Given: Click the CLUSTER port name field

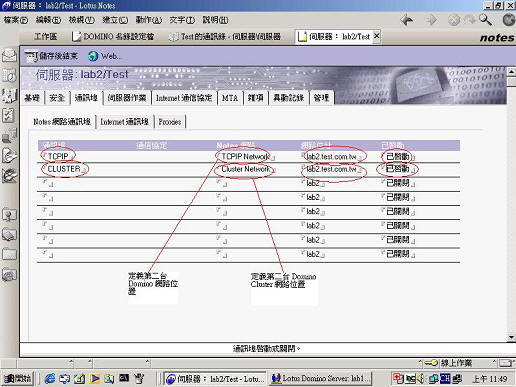Looking at the screenshot, I should pyautogui.click(x=64, y=169).
